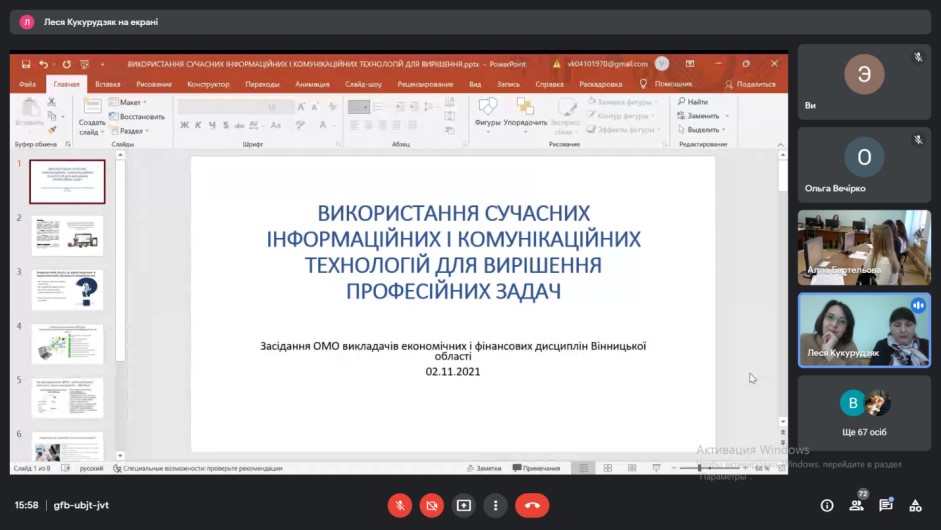Open the three-dot more options menu
941x530 pixels.
click(495, 506)
